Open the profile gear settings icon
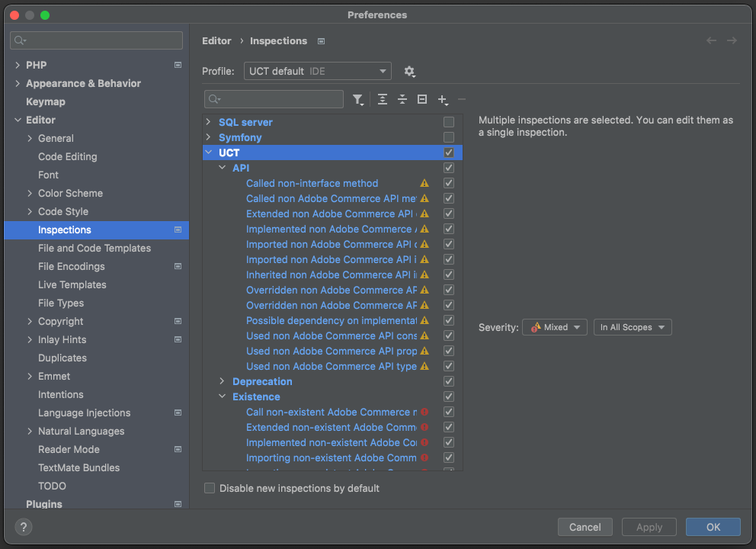This screenshot has height=549, width=756. coord(409,72)
